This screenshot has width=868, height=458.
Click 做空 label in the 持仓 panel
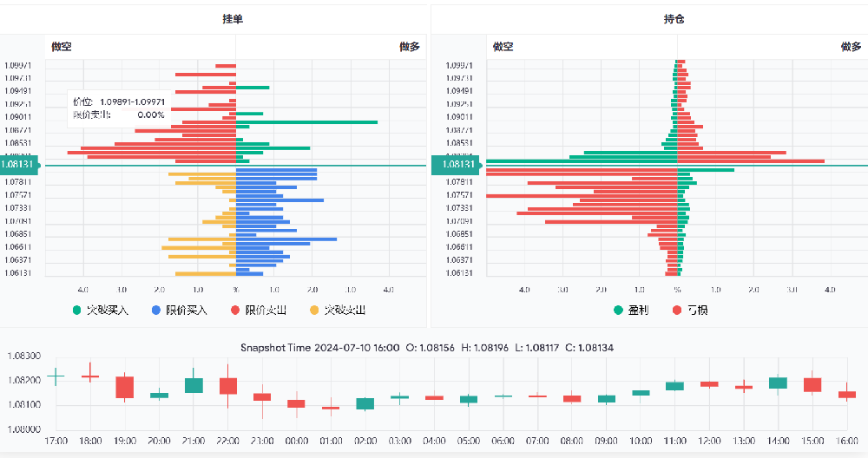(503, 47)
